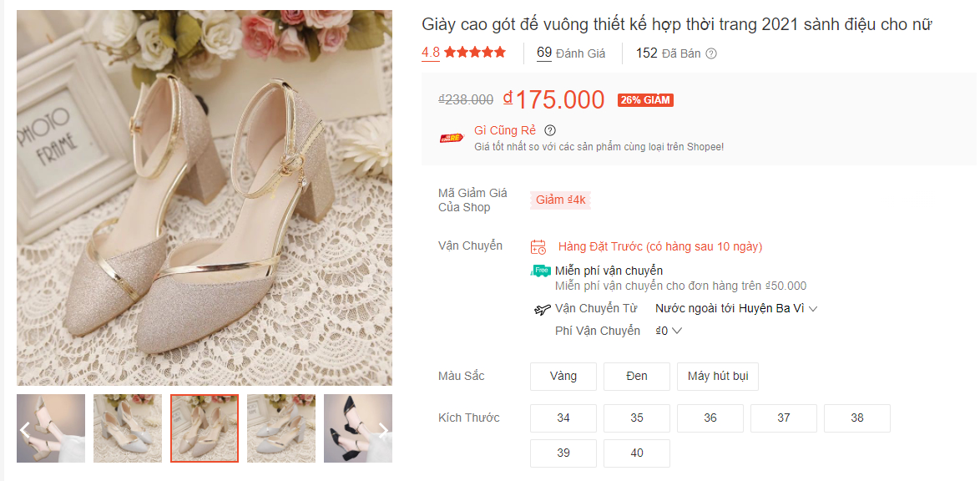Show next thumbnails with right arrow

383,430
